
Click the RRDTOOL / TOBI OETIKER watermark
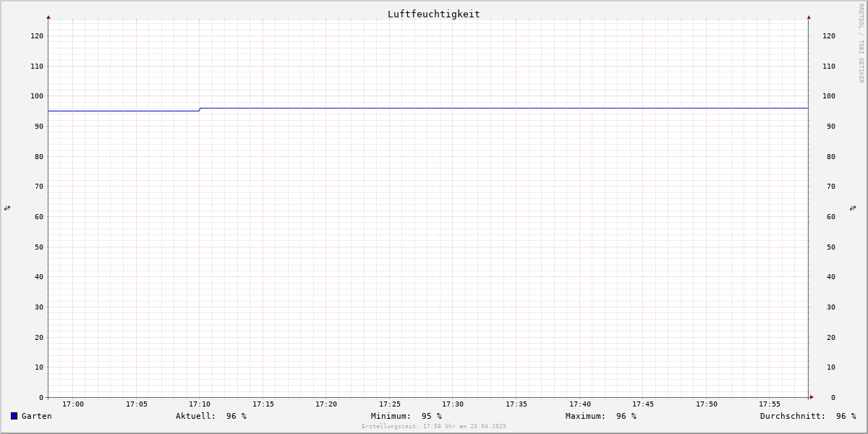tap(861, 43)
